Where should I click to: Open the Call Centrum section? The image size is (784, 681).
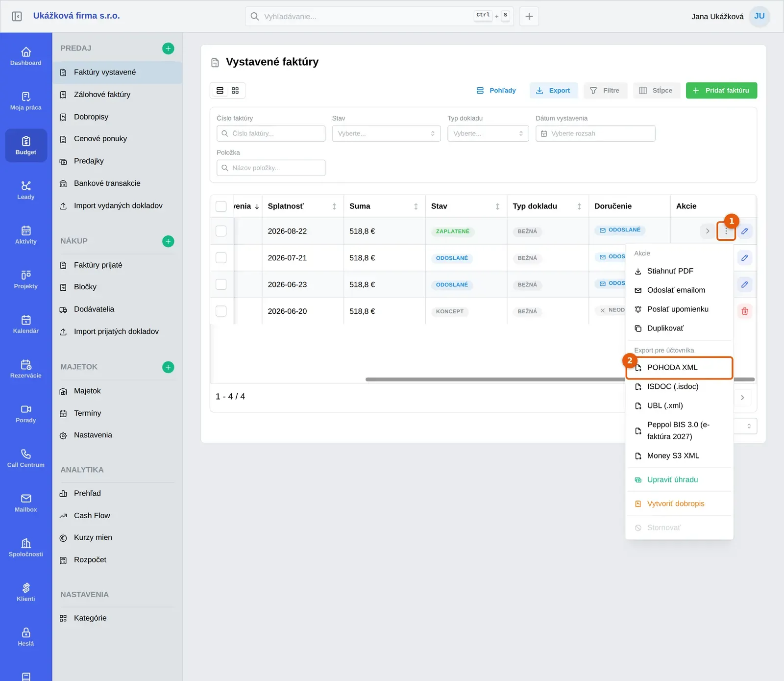coord(26,458)
